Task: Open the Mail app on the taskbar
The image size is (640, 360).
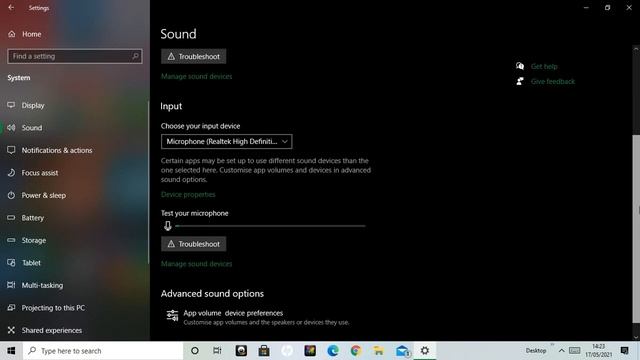Action: [402, 351]
